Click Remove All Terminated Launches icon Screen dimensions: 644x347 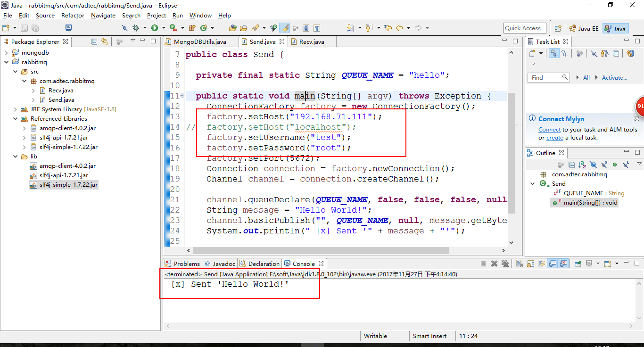[505, 264]
